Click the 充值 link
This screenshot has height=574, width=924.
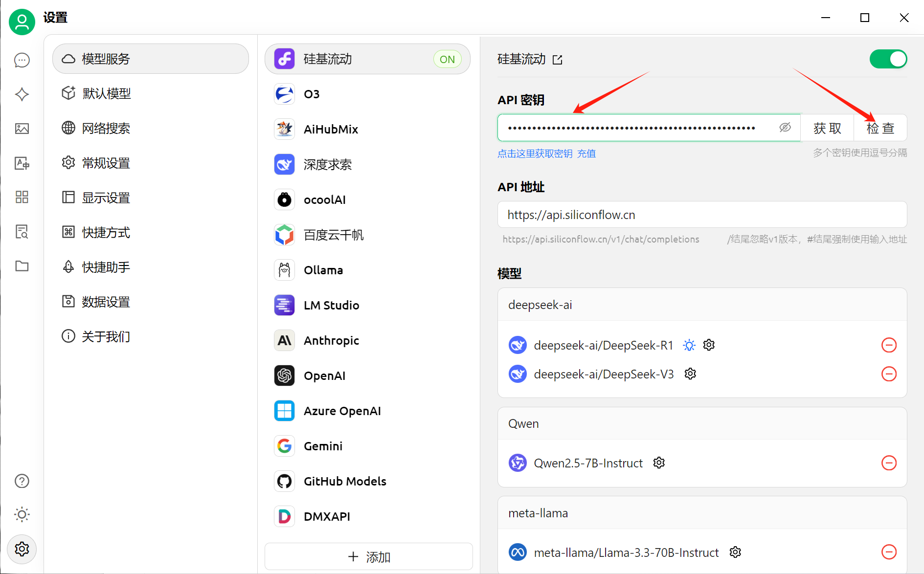(x=586, y=154)
